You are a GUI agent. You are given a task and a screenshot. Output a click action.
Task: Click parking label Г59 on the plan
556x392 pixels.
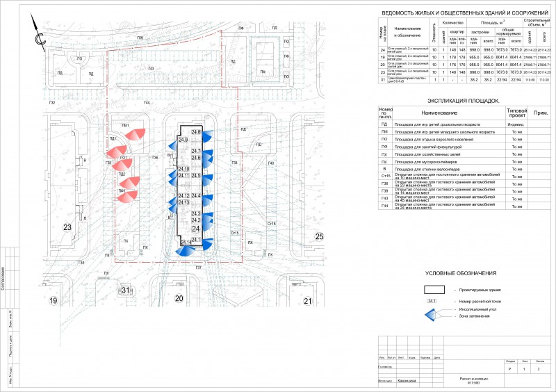click(x=140, y=38)
